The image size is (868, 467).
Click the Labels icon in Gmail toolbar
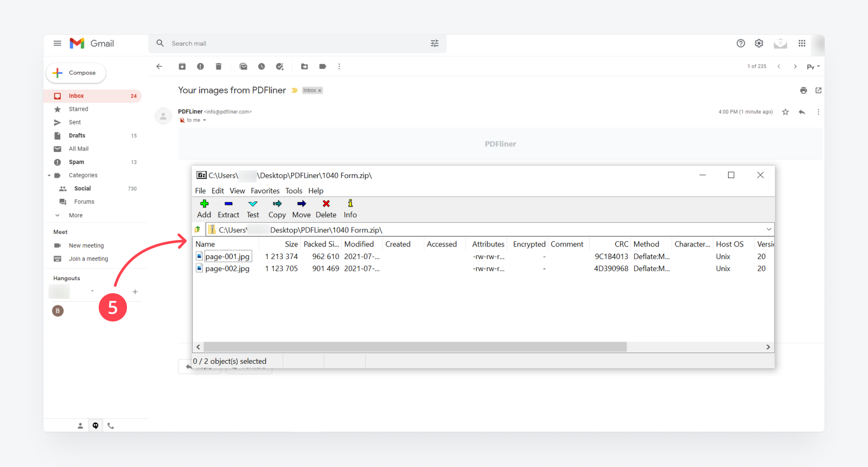[323, 66]
